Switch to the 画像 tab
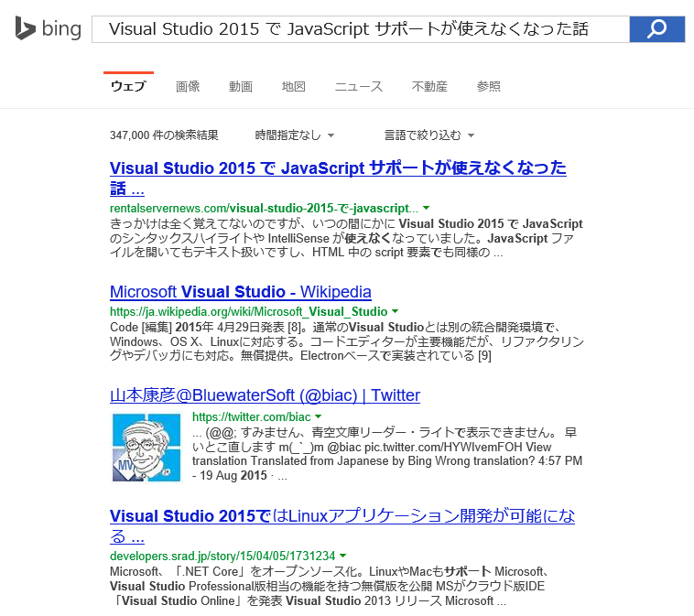Screen dimensions: 694x616 pos(188,86)
